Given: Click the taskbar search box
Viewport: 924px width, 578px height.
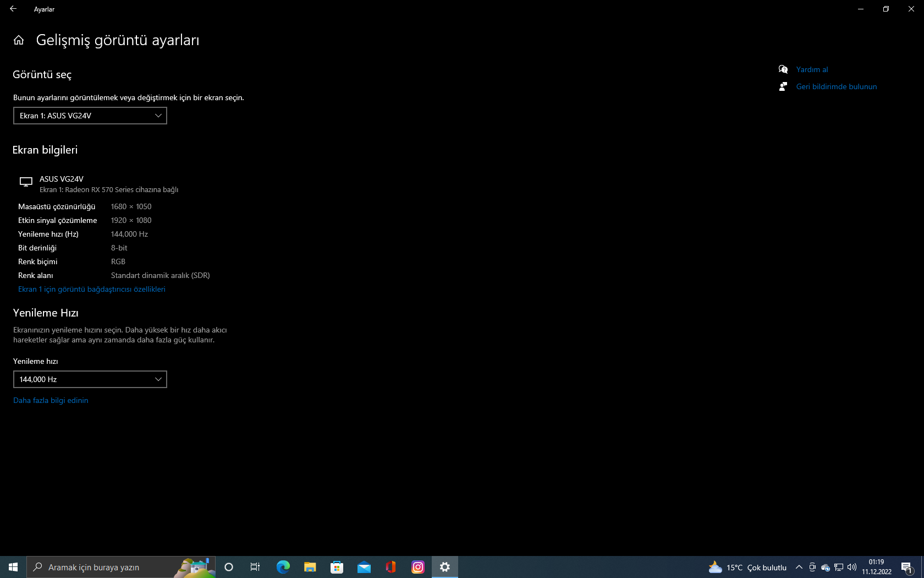Looking at the screenshot, I should [x=121, y=567].
